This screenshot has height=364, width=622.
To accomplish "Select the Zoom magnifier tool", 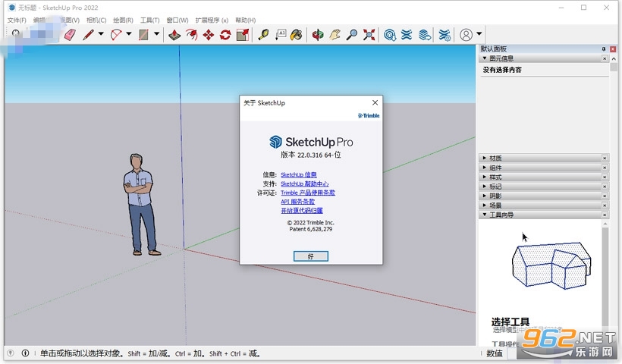I will click(x=351, y=35).
